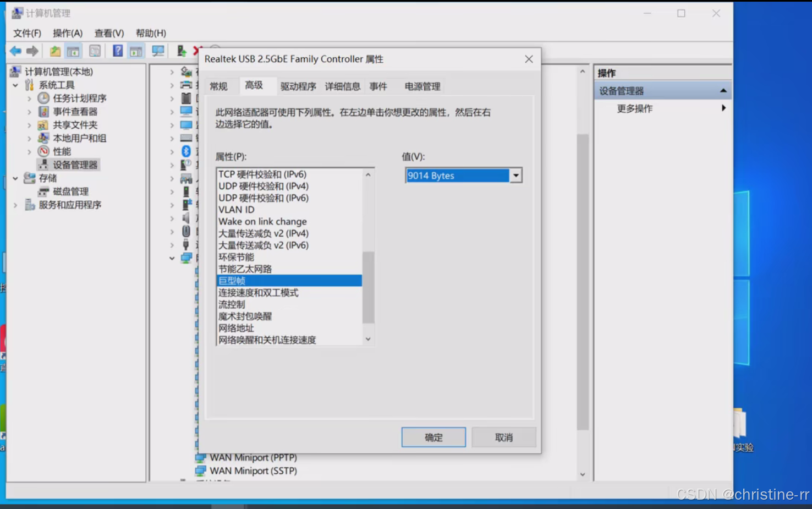The width and height of the screenshot is (812, 509).
Task: Click the 任务计划程序 clock icon
Action: [x=43, y=98]
